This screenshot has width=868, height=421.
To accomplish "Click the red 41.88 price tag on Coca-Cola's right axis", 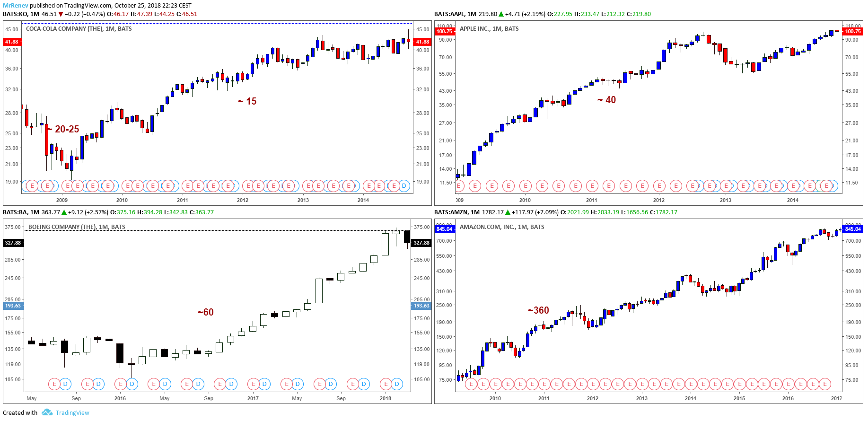I will pos(422,42).
